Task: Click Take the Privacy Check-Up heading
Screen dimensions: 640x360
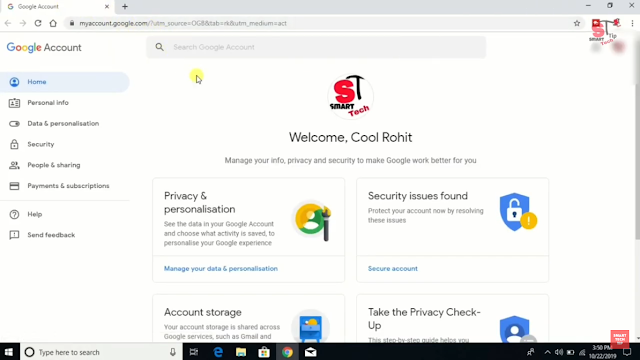Action: (424, 319)
